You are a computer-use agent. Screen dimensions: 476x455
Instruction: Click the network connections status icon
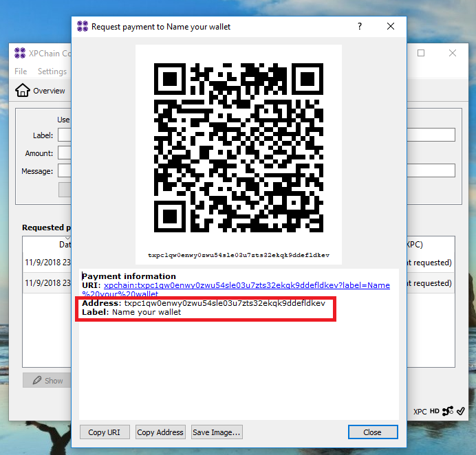point(448,411)
